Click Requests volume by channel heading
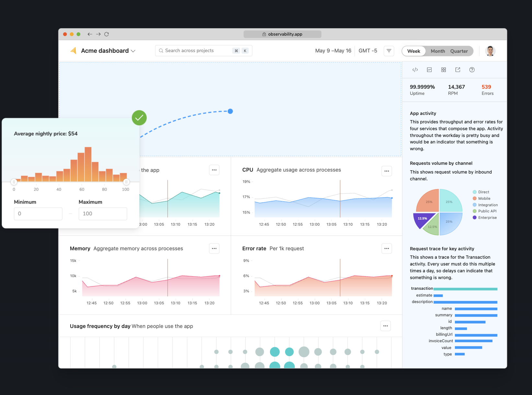 (441, 163)
